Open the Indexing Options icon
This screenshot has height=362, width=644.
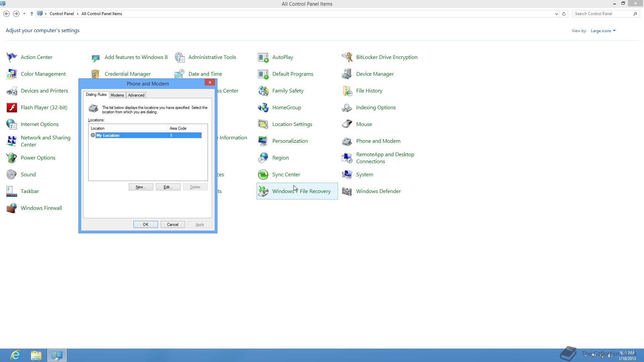pyautogui.click(x=347, y=108)
